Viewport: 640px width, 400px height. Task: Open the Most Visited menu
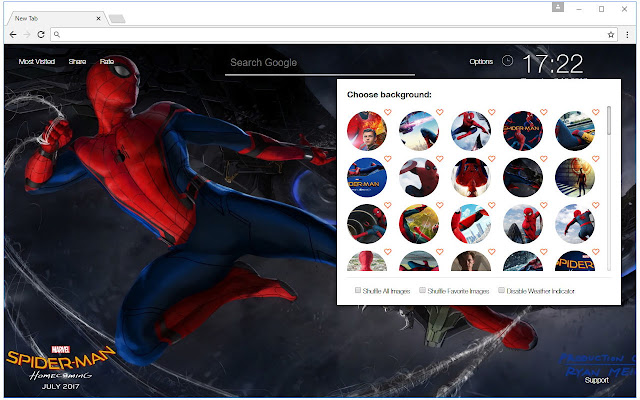point(37,62)
